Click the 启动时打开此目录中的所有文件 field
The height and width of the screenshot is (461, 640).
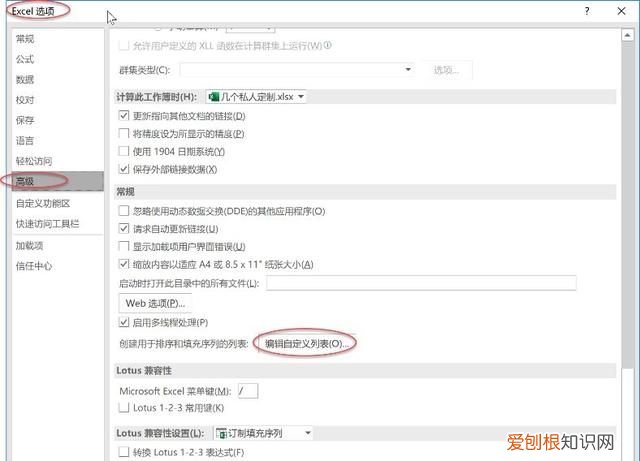pos(421,283)
